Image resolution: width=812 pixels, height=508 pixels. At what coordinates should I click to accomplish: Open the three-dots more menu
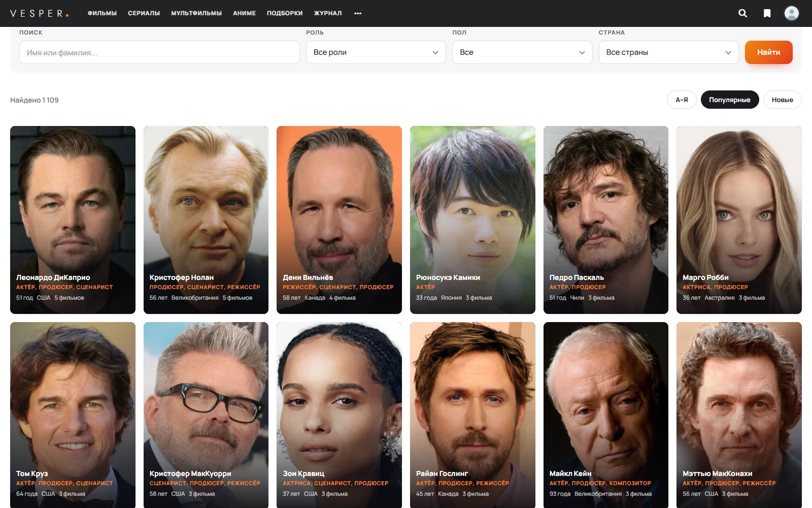(358, 13)
